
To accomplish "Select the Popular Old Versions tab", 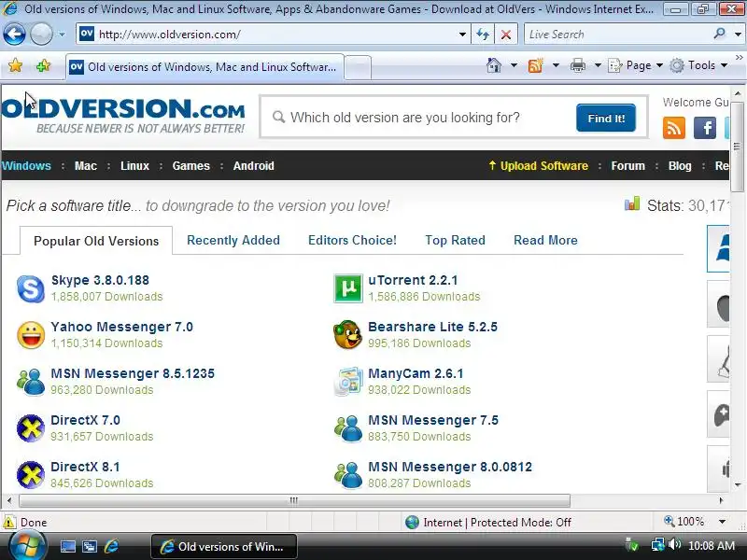I will 96,241.
